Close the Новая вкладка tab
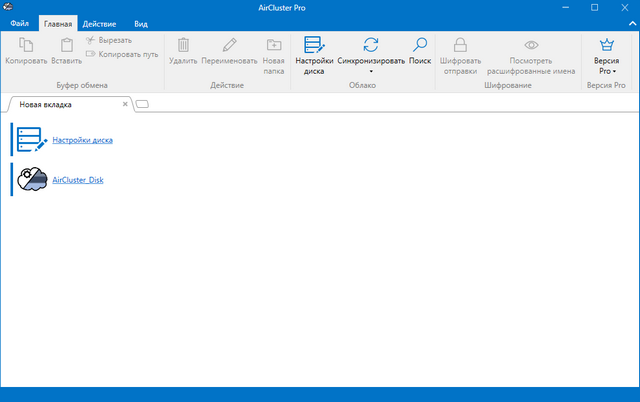 [125, 103]
